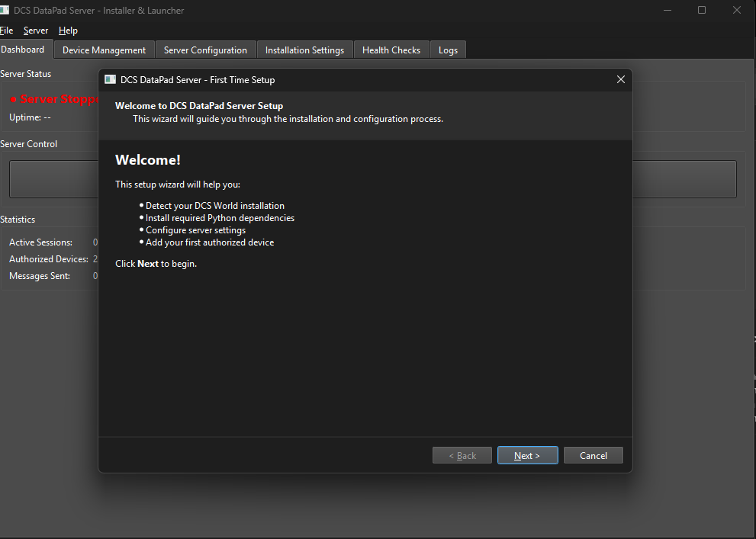Click the Next button in setup wizard
Screen dimensions: 756x539
coord(527,455)
